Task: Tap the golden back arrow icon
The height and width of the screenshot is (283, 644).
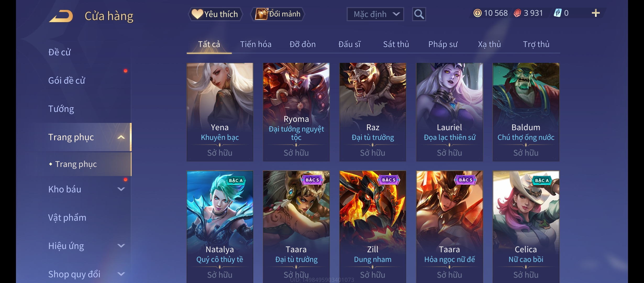Action: (61, 16)
